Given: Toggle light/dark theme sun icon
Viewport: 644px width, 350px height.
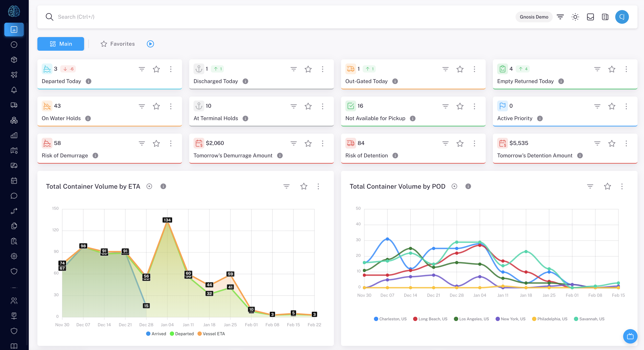Looking at the screenshot, I should pyautogui.click(x=575, y=17).
